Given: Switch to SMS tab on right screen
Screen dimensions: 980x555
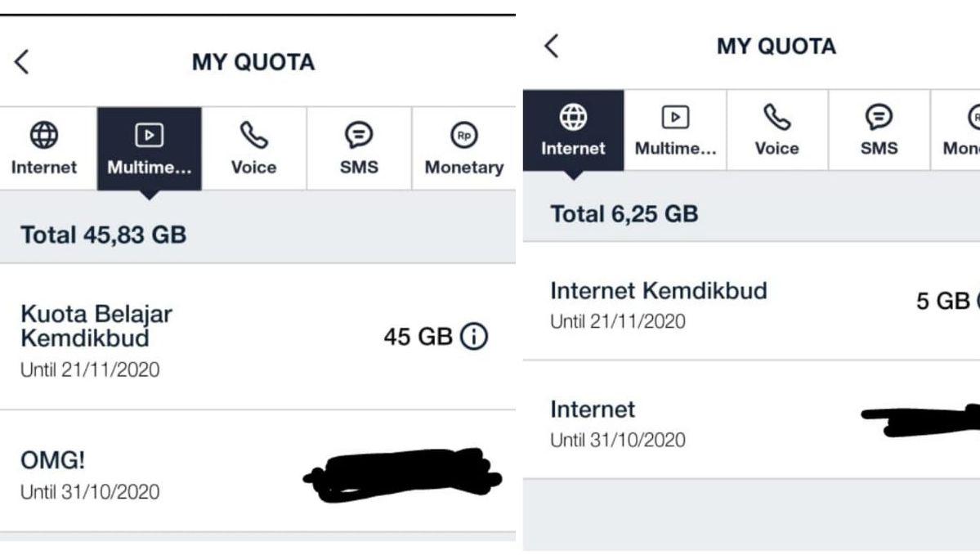Looking at the screenshot, I should coord(879,130).
